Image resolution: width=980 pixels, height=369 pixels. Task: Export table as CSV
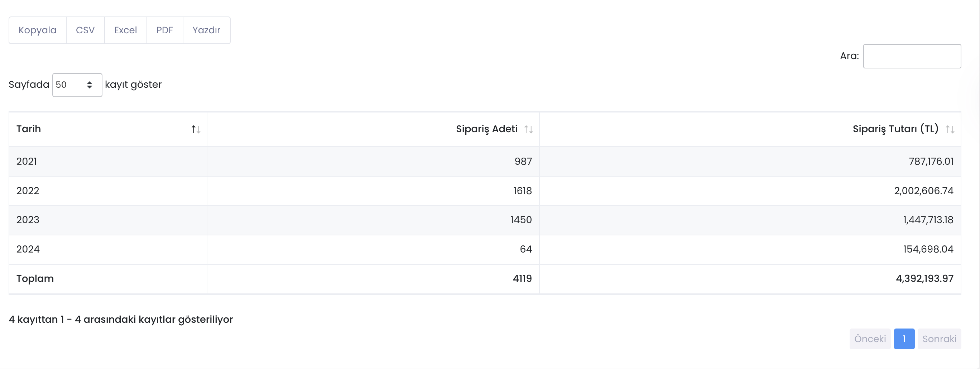[x=85, y=30]
